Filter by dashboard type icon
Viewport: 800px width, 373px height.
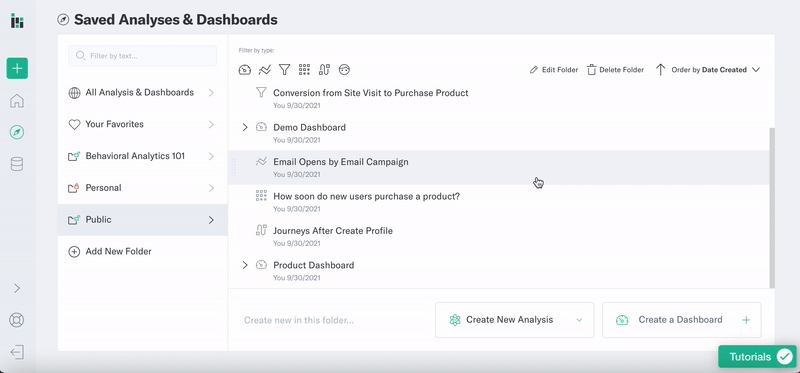click(x=245, y=70)
